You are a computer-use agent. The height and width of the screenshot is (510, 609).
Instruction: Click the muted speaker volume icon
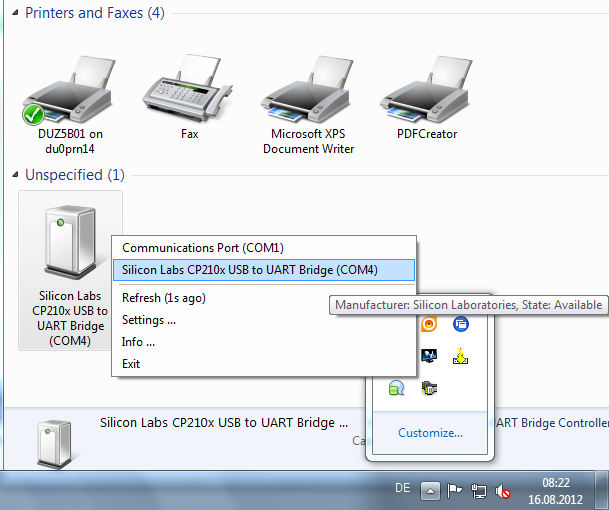coord(503,491)
